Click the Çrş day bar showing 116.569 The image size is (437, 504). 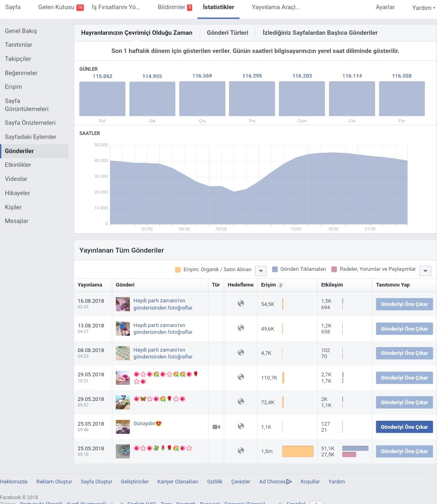coord(202,99)
